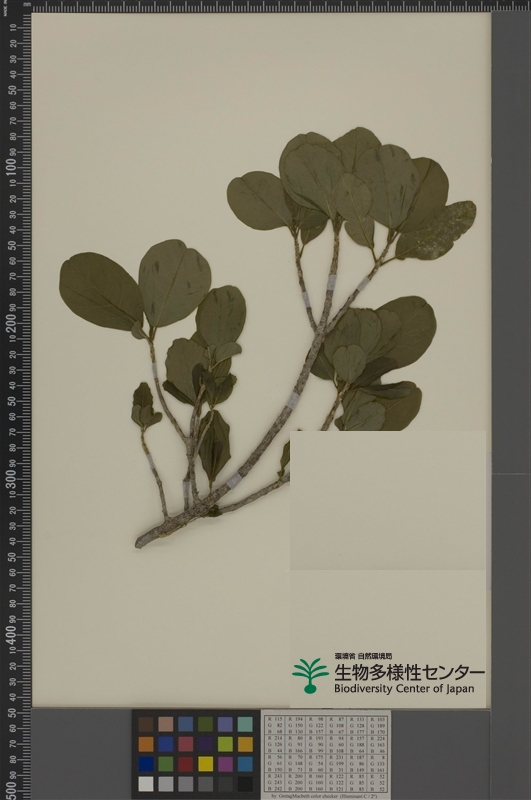Click the 400 mark on the ruler
The height and width of the screenshot is (800, 531).
click(x=10, y=634)
